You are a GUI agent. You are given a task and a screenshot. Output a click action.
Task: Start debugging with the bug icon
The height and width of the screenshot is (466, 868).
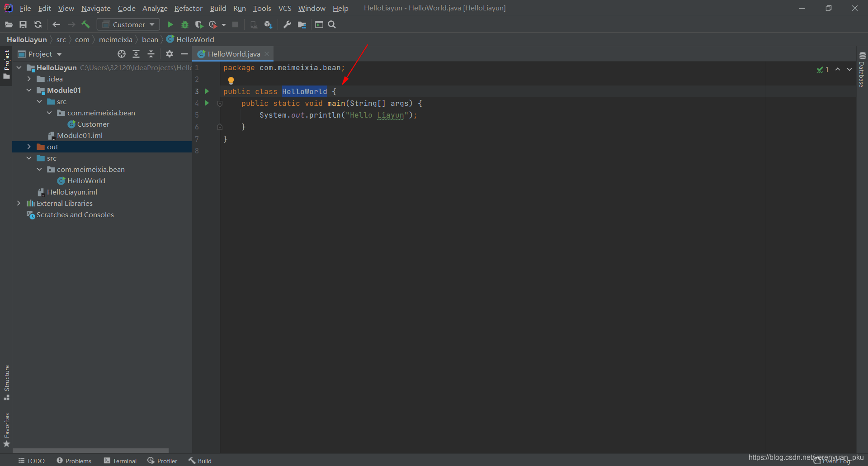click(184, 24)
